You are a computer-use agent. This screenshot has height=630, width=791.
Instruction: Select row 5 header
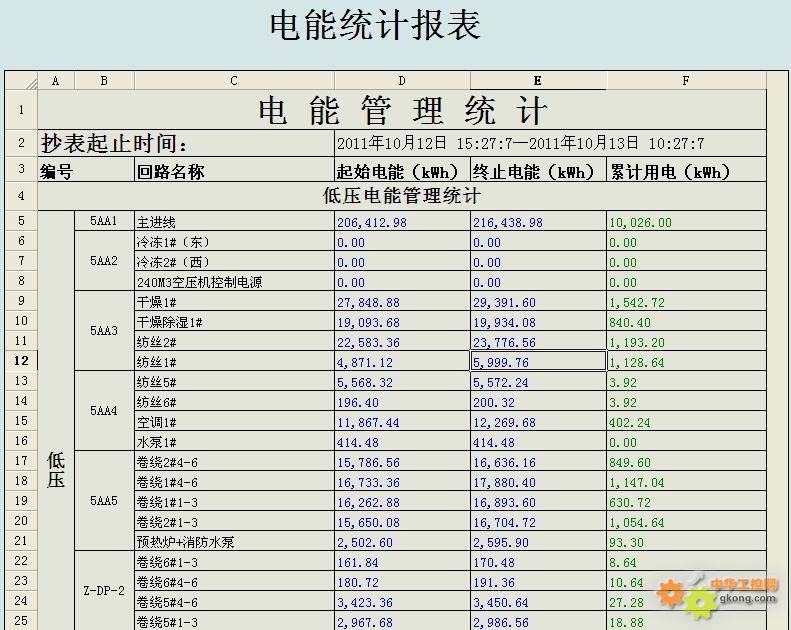(x=21, y=221)
